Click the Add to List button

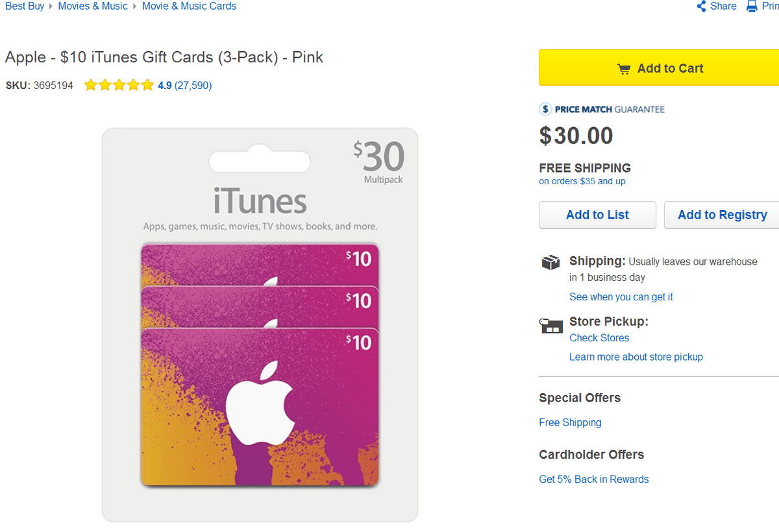[597, 214]
